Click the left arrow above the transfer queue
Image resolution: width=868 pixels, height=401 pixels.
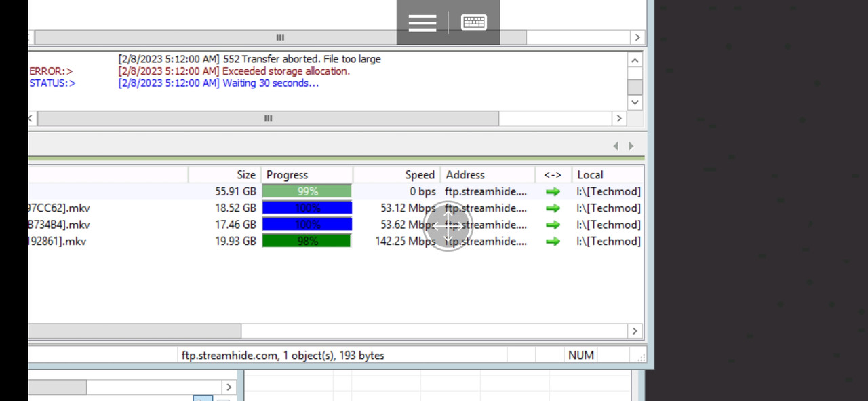pyautogui.click(x=615, y=145)
